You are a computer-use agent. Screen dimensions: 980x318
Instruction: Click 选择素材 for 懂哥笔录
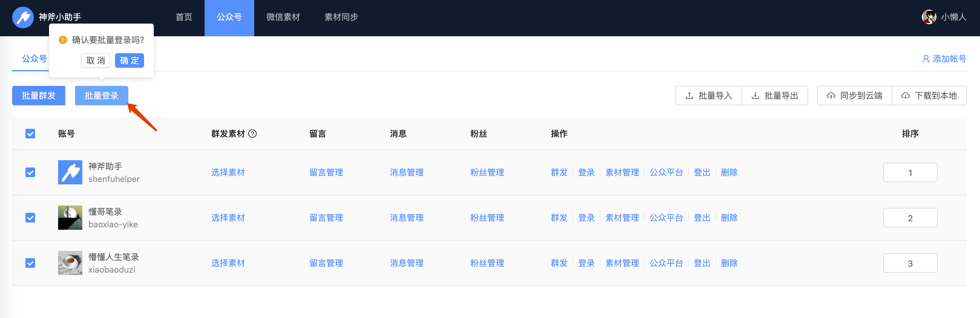point(228,218)
